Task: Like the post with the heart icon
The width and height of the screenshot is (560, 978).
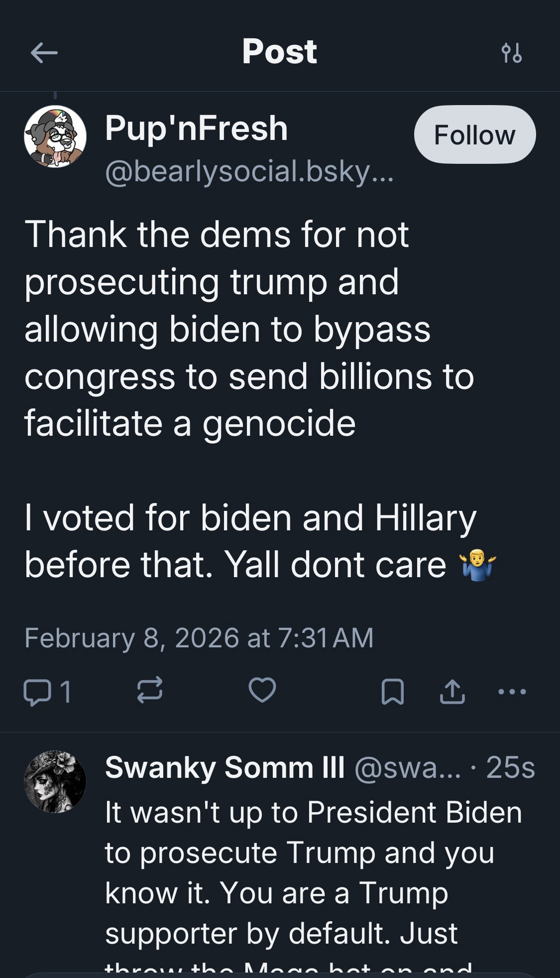Action: point(262,690)
